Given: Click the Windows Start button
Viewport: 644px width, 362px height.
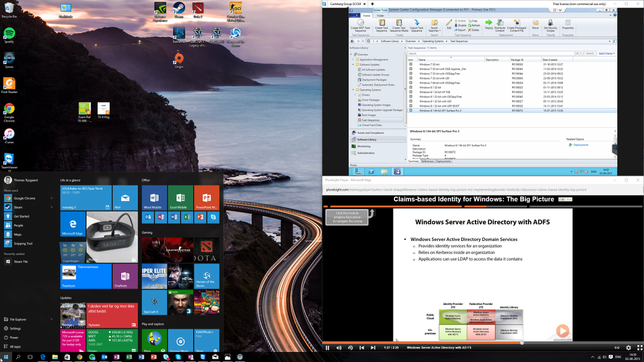Looking at the screenshot, I should 6,357.
